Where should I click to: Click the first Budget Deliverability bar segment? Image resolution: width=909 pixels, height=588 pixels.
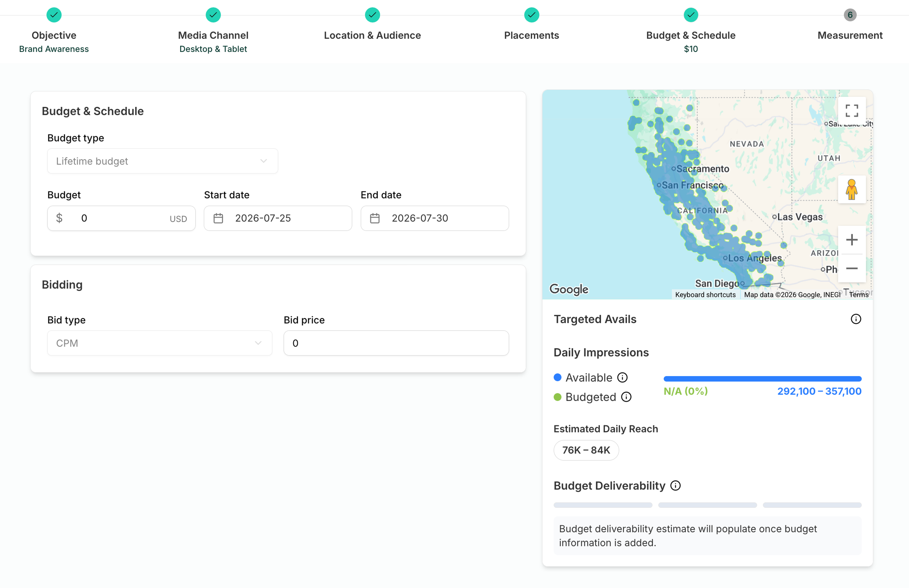coord(603,505)
